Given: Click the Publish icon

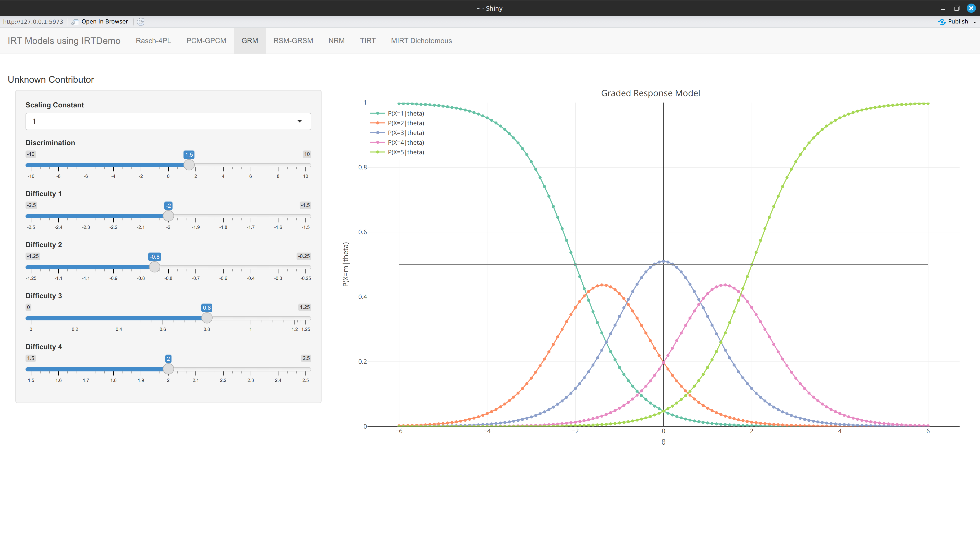Looking at the screenshot, I should point(942,22).
